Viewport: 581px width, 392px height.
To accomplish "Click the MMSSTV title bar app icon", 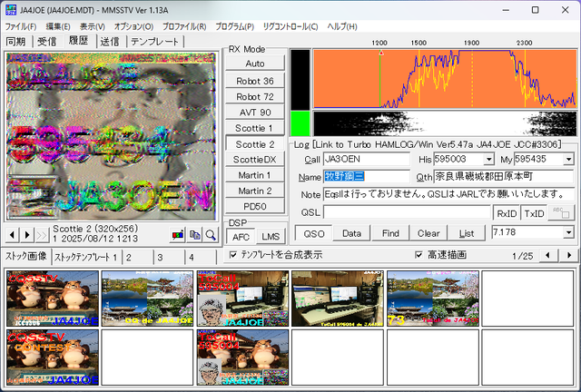I will (x=11, y=10).
